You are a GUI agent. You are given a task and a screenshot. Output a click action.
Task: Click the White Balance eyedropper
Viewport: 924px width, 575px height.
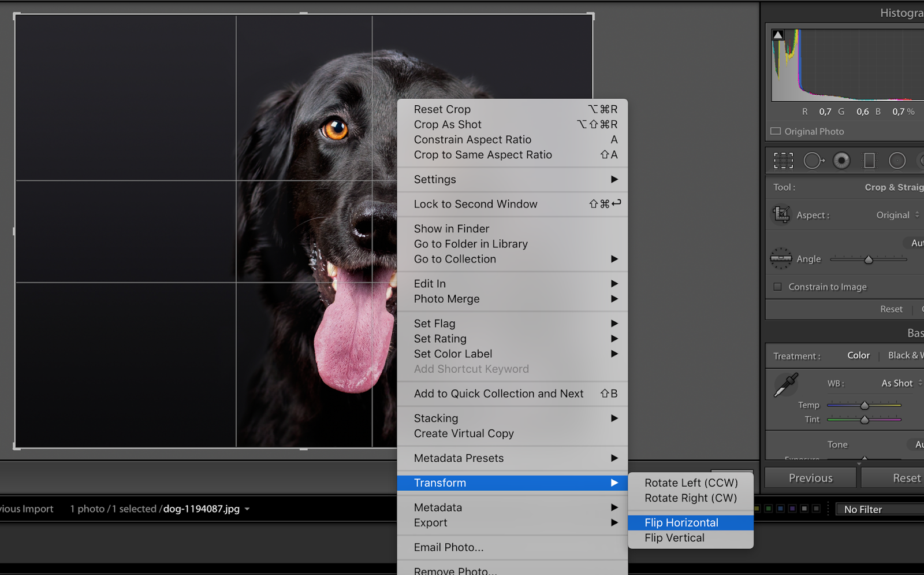[x=787, y=383]
